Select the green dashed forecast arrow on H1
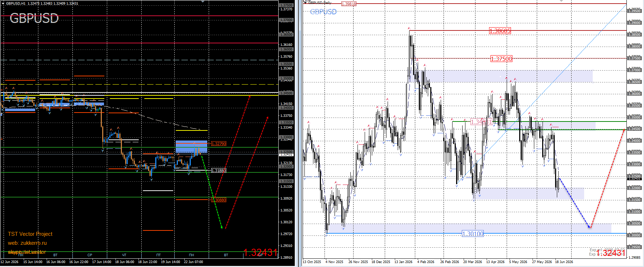Viewport: 644px width, 267px height. 212,192
